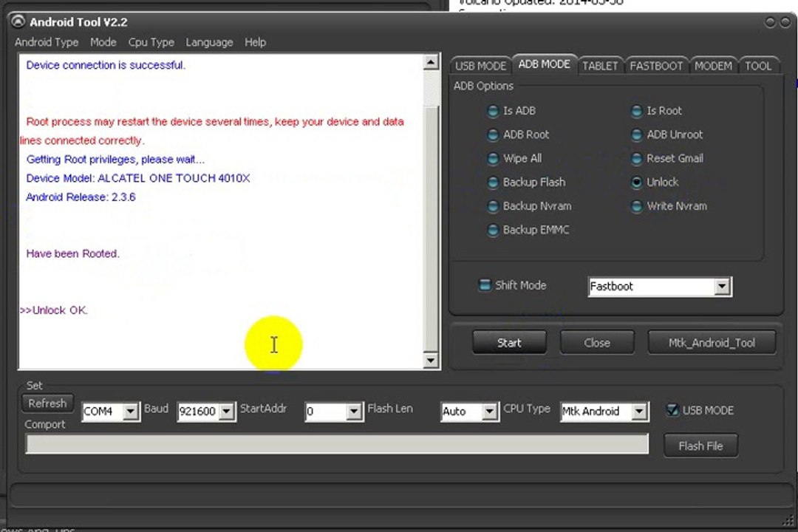Image resolution: width=798 pixels, height=532 pixels.
Task: Click the 'Device connection is successful.' log line
Action: [x=106, y=65]
